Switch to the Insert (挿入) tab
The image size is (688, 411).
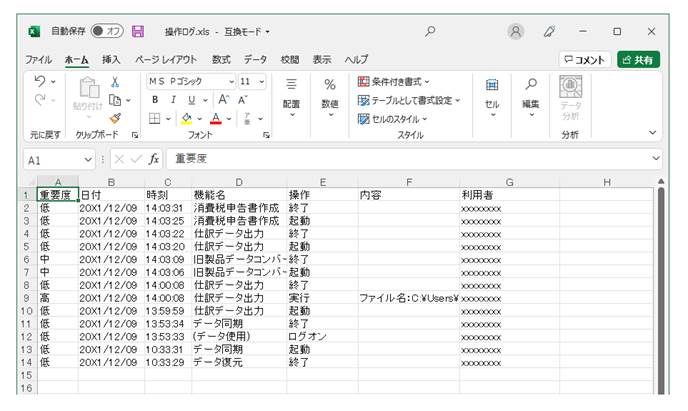pos(111,60)
